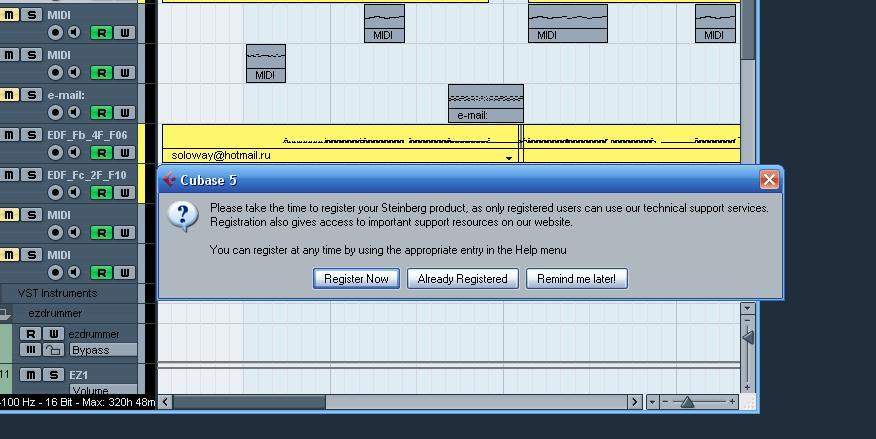Expand the VST Instruments folder
876x439 pixels.
[58, 293]
